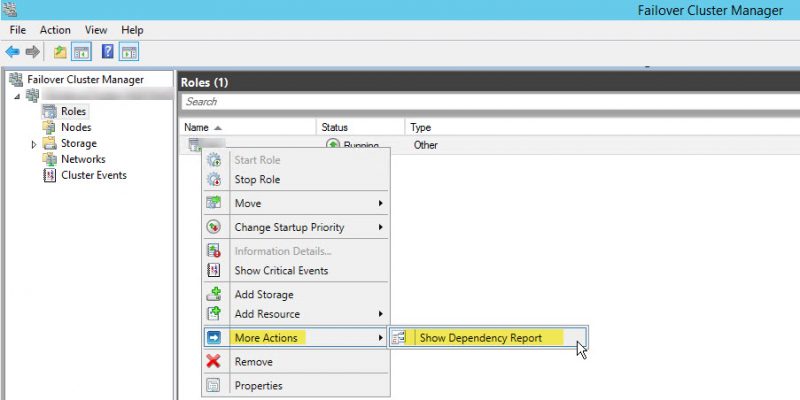Screen dimensions: 800x400
Task: Click into the Roles Search field
Action: click(490, 102)
